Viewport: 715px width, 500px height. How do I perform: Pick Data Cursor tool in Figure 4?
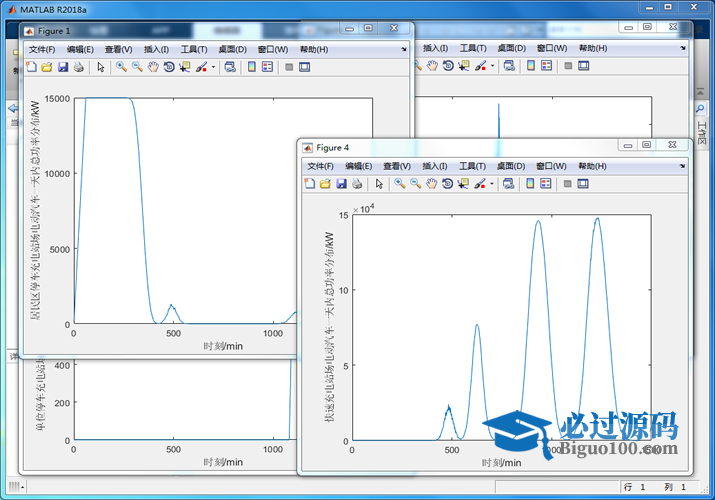tap(463, 184)
